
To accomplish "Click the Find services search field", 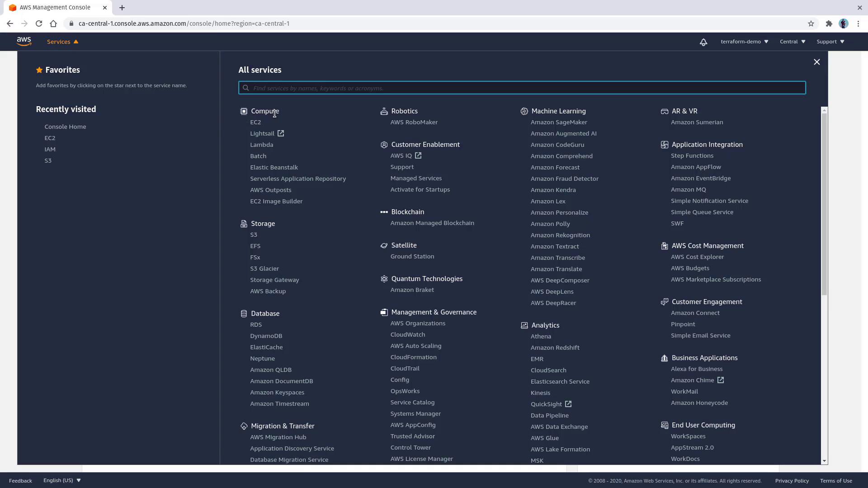I will click(x=522, y=88).
